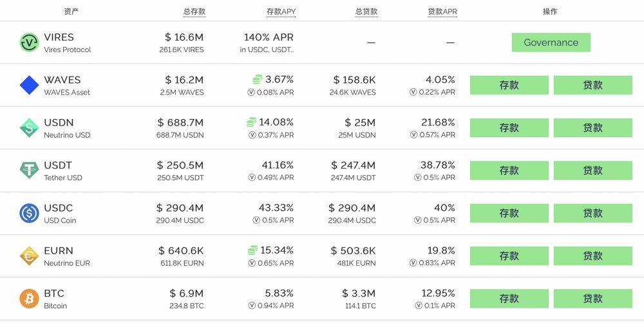Click the EURN Neutrino EUR icon
The height and width of the screenshot is (325, 644).
(30, 256)
